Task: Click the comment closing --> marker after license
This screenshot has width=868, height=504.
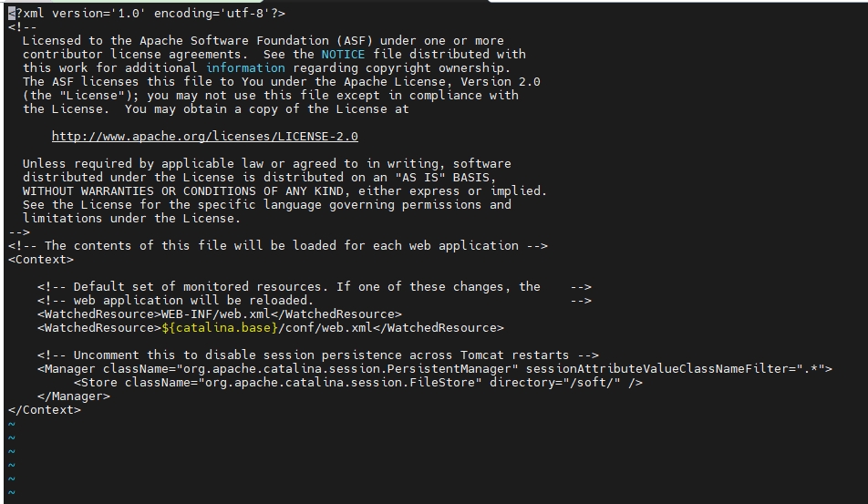Action: (19, 232)
